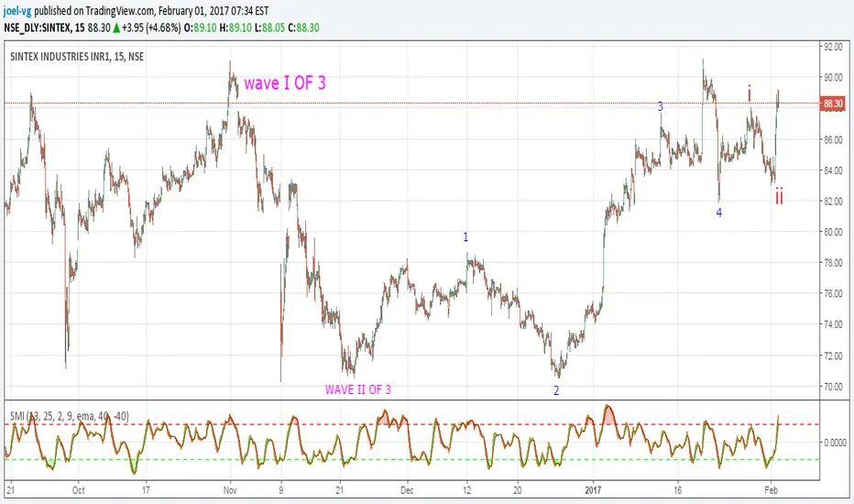Click the Feb date label on time axis
This screenshot has height=504, width=854.
(x=771, y=490)
